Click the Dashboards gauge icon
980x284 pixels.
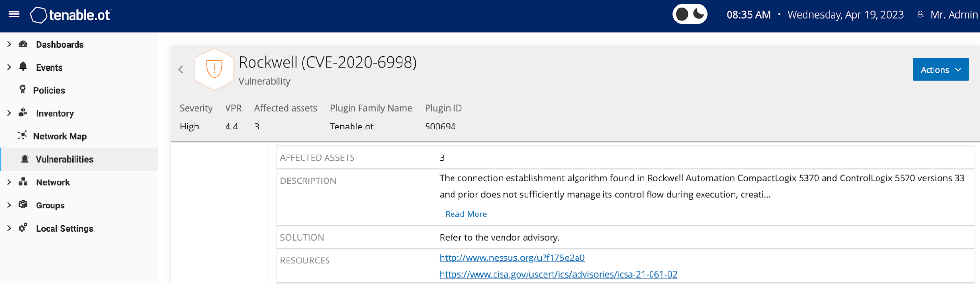(23, 44)
